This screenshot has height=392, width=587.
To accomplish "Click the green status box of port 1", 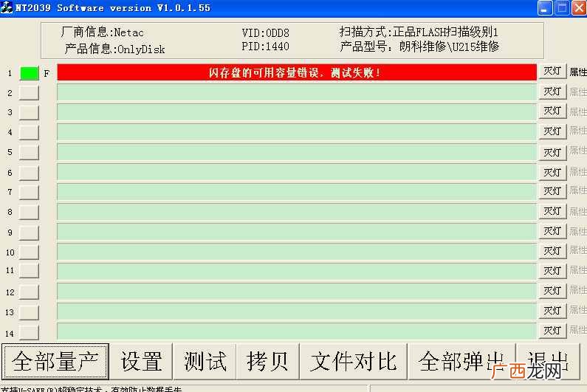I will click(x=30, y=73).
